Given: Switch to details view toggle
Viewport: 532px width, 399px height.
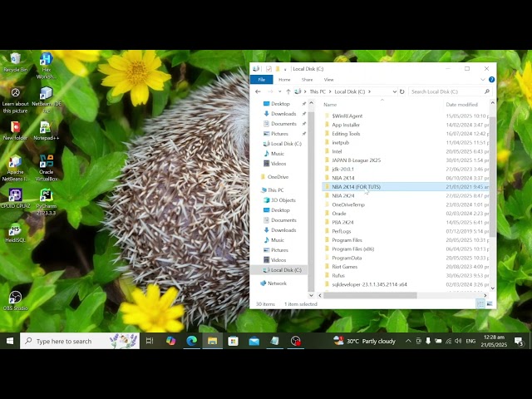Looking at the screenshot, I should [480, 304].
